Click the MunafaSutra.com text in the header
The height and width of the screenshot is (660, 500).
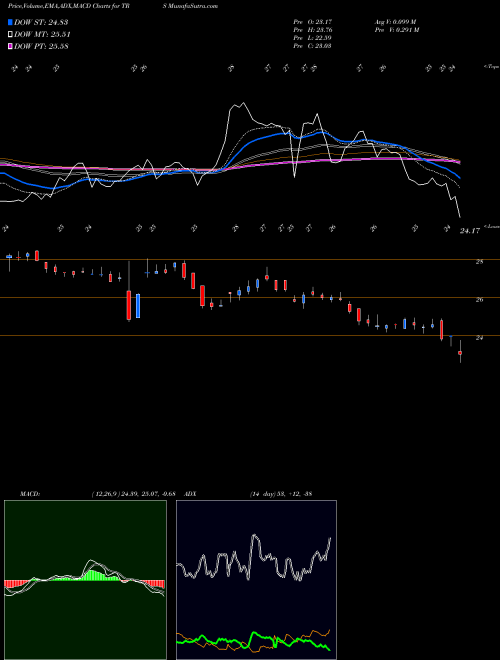coord(193,6)
